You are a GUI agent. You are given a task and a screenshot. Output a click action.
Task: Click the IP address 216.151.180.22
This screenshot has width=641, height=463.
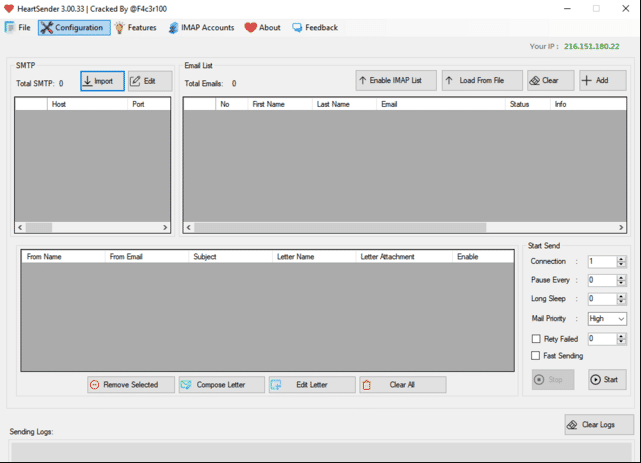[592, 46]
